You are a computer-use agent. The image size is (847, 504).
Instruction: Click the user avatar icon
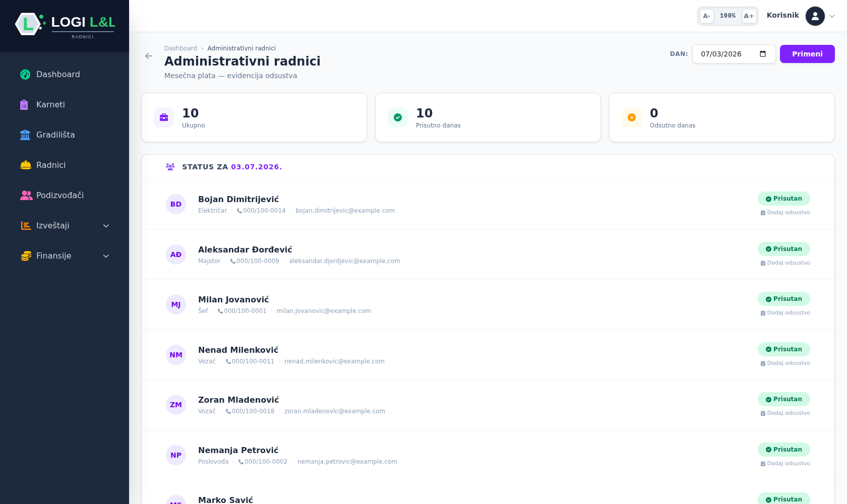815,16
